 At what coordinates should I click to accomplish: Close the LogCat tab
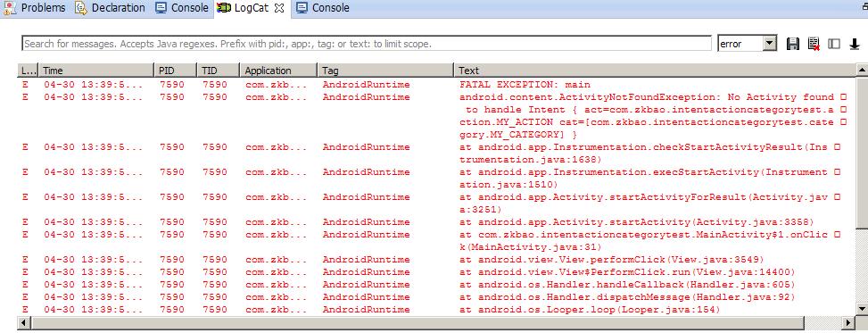(x=279, y=8)
